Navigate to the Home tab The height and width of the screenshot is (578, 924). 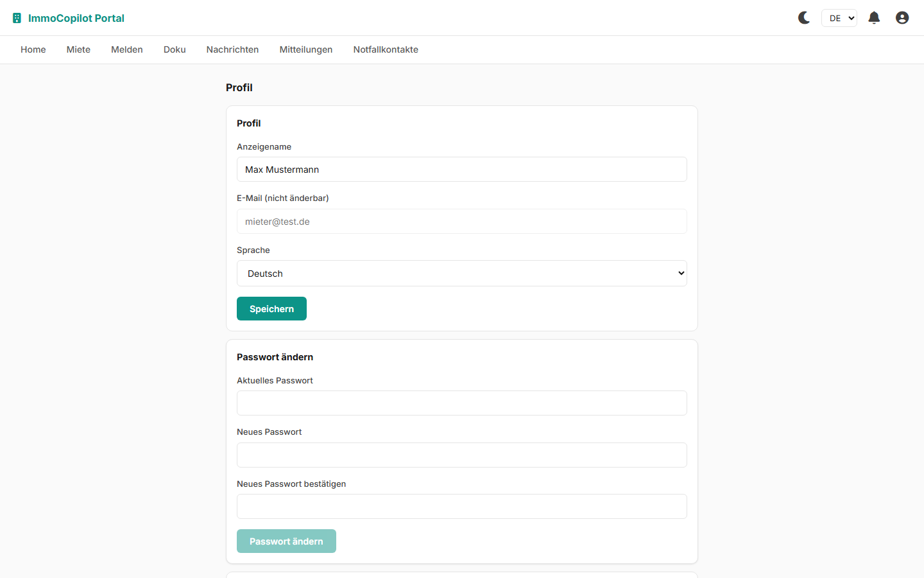pos(33,49)
